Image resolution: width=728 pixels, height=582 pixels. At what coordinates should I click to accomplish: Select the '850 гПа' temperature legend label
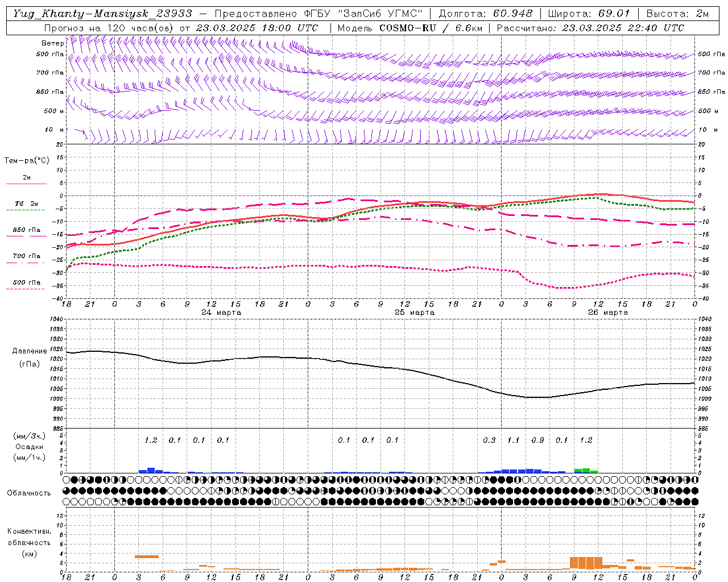point(26,230)
